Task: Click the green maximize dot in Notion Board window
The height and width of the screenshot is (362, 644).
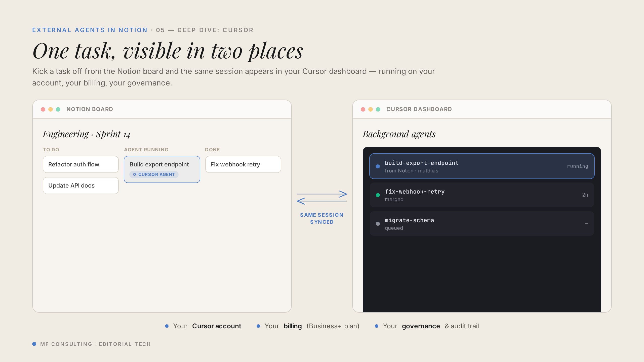Action: coord(58,109)
